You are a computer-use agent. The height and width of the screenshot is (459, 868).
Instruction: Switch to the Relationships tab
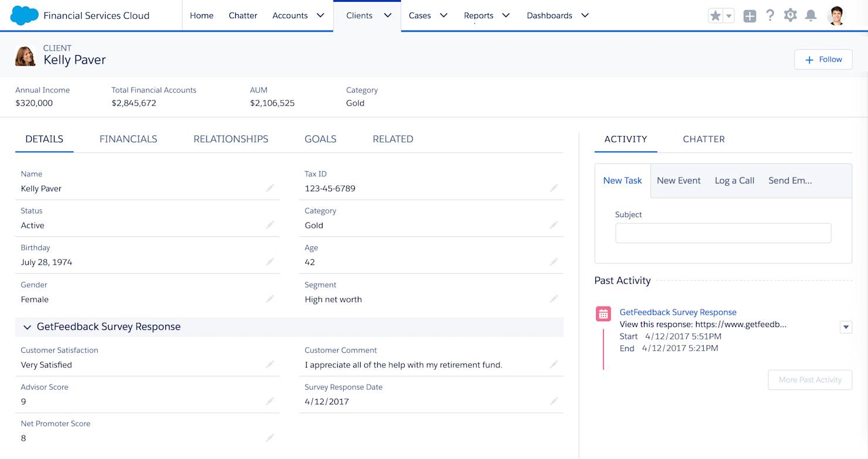coord(231,139)
